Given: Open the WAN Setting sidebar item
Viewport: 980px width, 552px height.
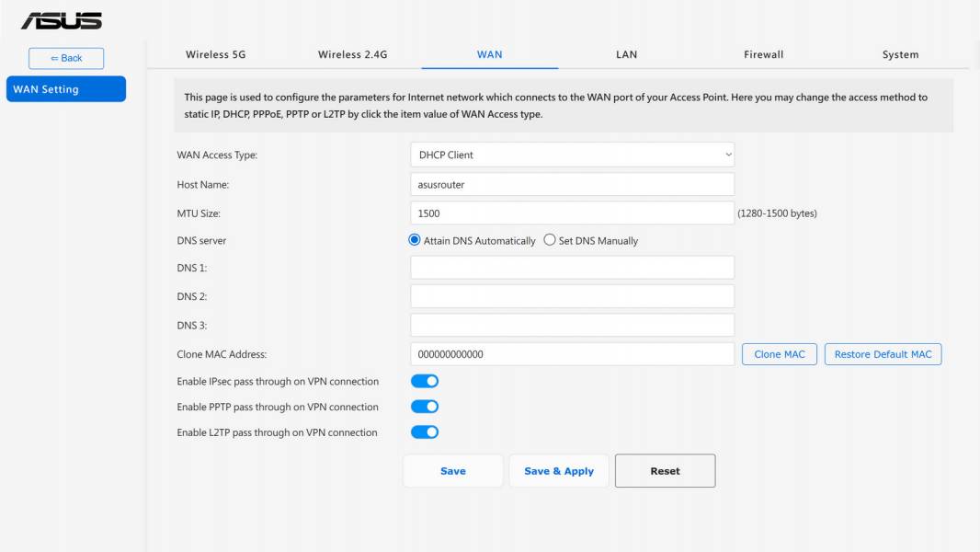Looking at the screenshot, I should (66, 88).
